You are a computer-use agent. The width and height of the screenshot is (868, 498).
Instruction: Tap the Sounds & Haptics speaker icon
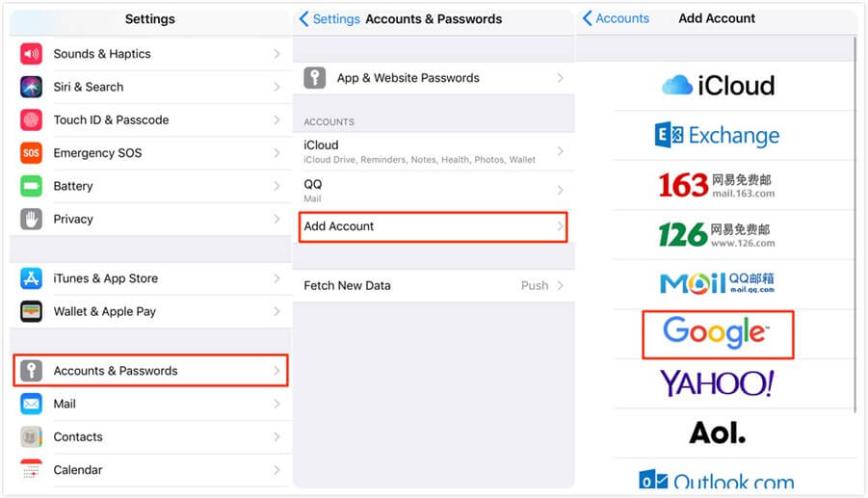[32, 54]
